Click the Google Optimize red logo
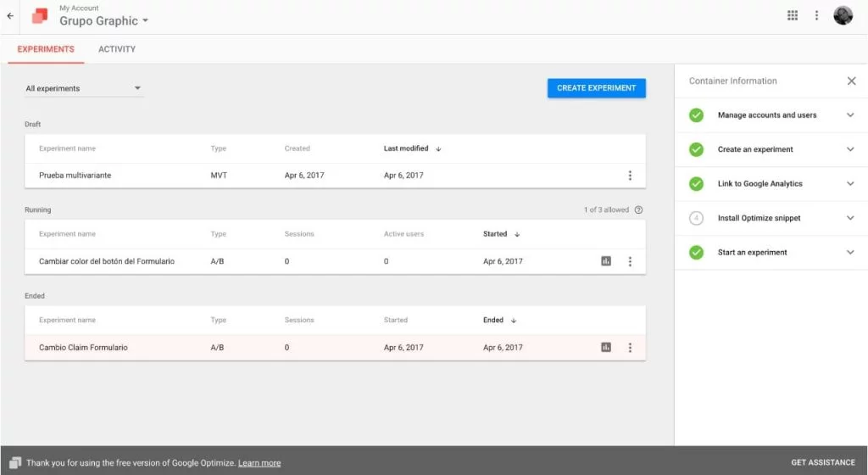 pyautogui.click(x=40, y=15)
